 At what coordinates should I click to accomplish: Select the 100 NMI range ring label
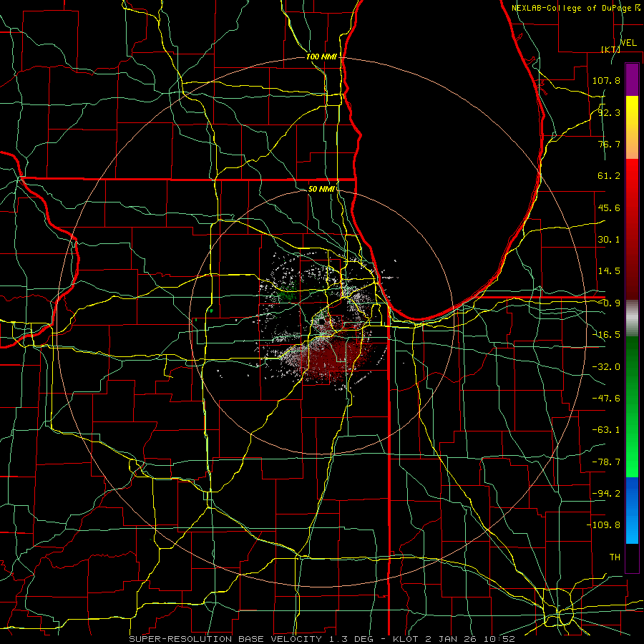coord(321,57)
